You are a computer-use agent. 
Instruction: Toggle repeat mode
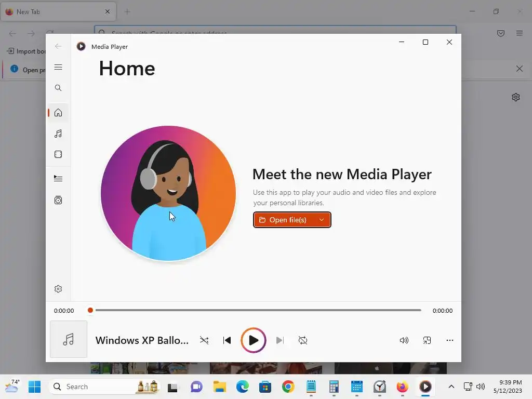303,340
